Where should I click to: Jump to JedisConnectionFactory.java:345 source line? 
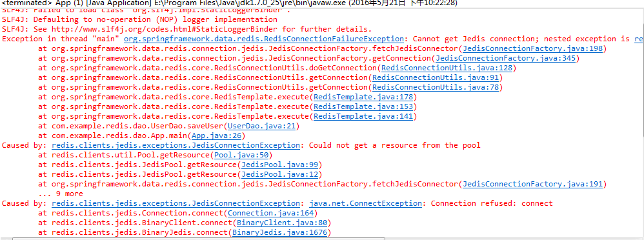[x=507, y=58]
